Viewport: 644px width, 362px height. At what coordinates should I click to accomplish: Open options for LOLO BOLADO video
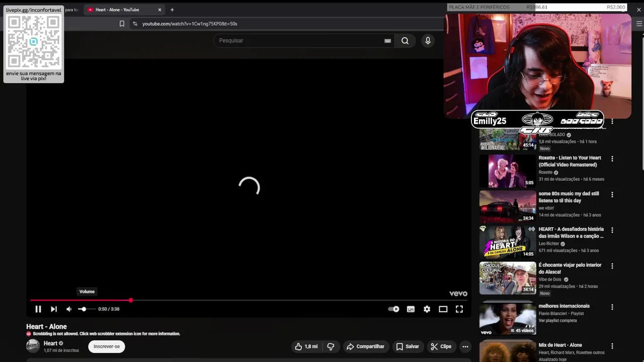(x=612, y=122)
